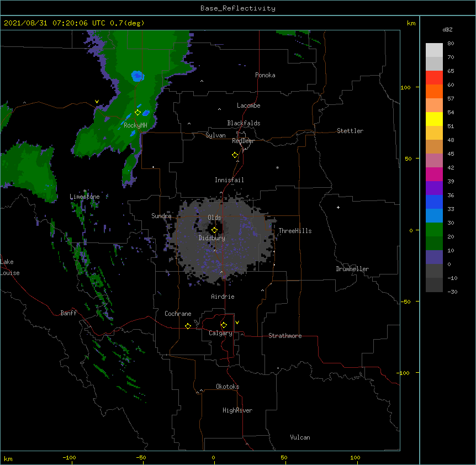Select the green swatch between 30 and 20 dBZ
The width and height of the screenshot is (476, 465).
(434, 230)
